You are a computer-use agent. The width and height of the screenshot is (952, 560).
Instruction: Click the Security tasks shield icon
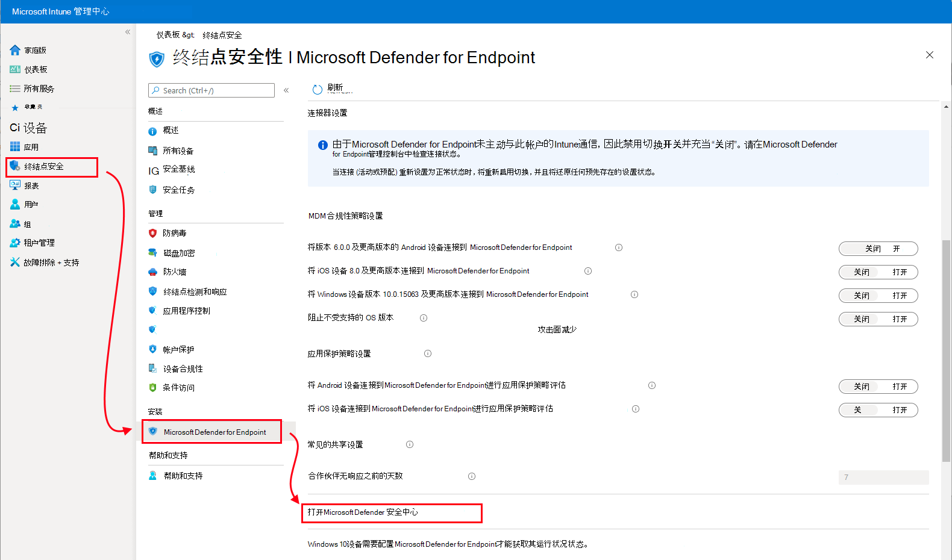tap(153, 190)
